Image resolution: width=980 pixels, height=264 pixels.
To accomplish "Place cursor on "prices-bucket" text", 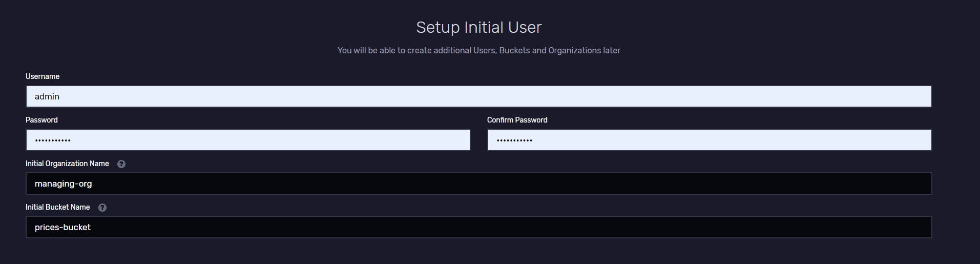I will click(x=62, y=227).
